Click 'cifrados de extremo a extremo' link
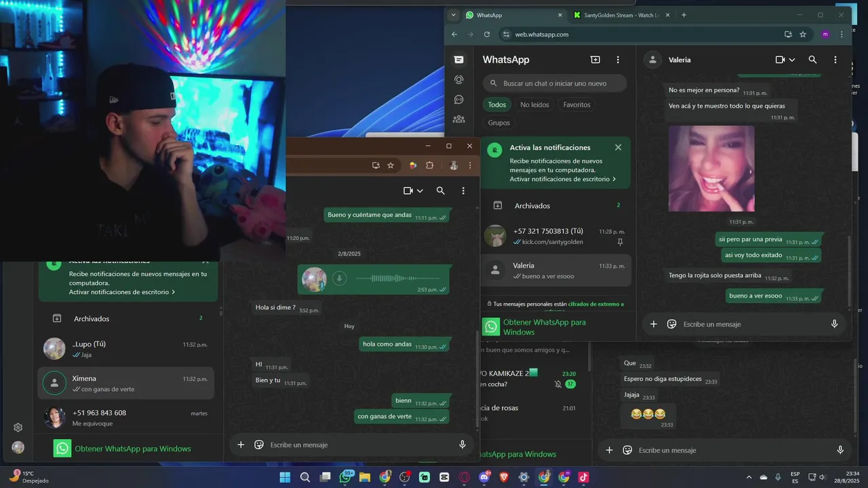868x488 pixels. pyautogui.click(x=595, y=304)
